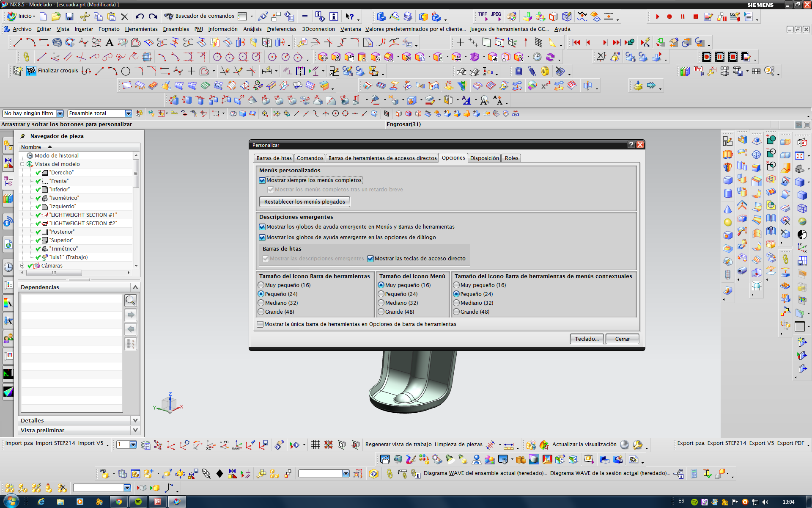Click the red Play macro icon

coord(657,17)
